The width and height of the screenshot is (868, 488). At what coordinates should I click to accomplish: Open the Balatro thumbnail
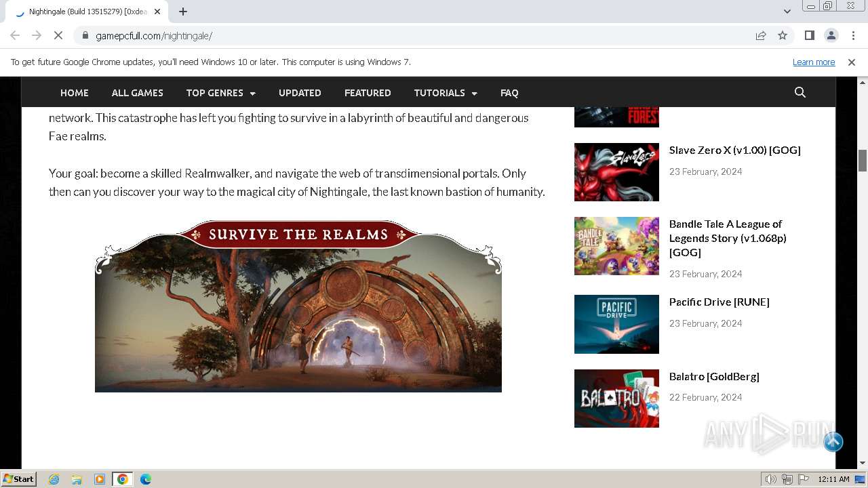[x=616, y=399]
